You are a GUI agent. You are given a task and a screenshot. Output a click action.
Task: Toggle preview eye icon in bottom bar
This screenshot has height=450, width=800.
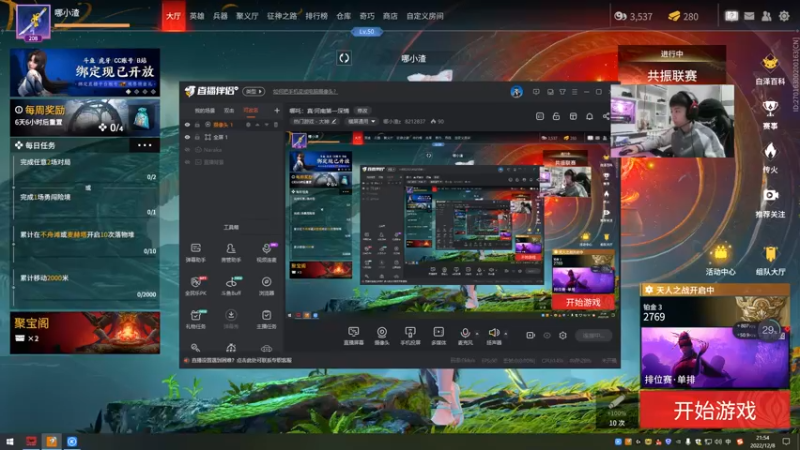click(547, 335)
